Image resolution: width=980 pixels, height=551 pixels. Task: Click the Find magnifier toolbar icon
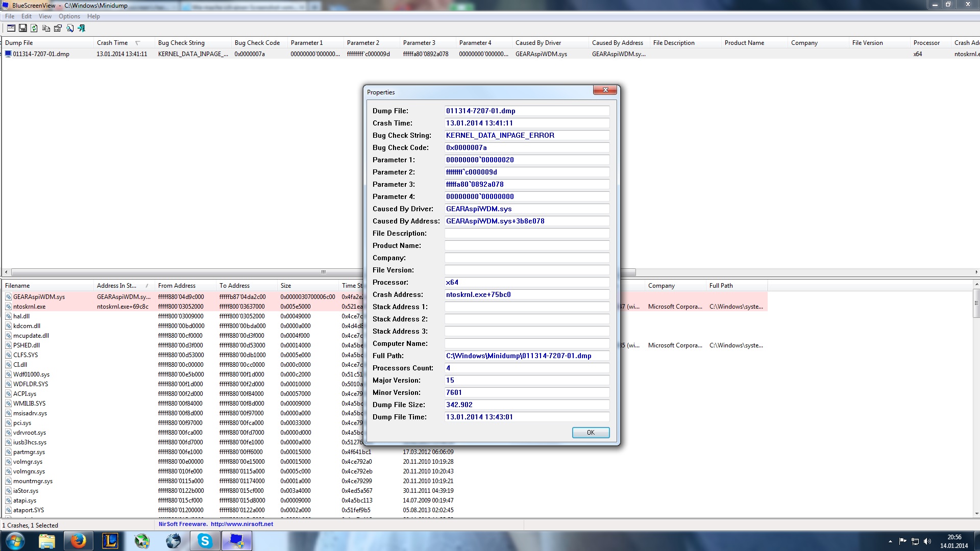[70, 28]
